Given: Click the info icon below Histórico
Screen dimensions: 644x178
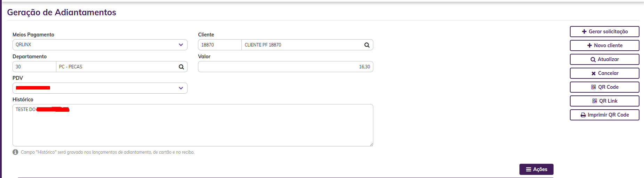Looking at the screenshot, I should coord(15,152).
